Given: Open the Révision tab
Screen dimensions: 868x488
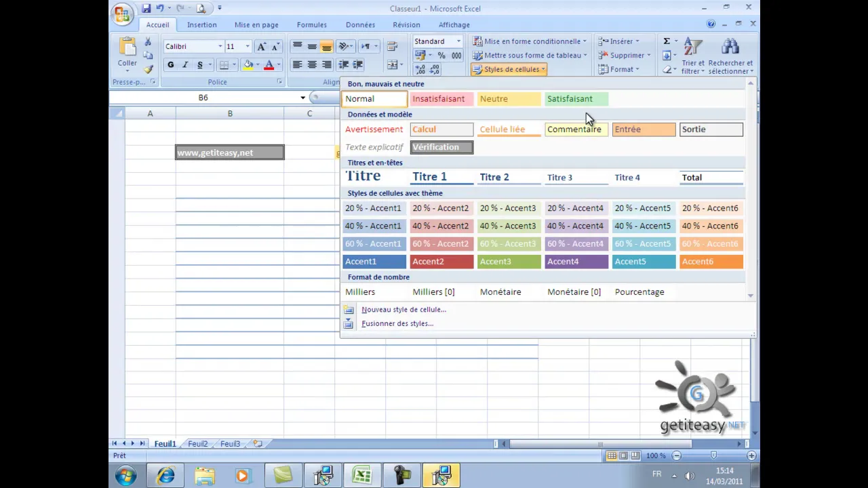Looking at the screenshot, I should click(406, 24).
